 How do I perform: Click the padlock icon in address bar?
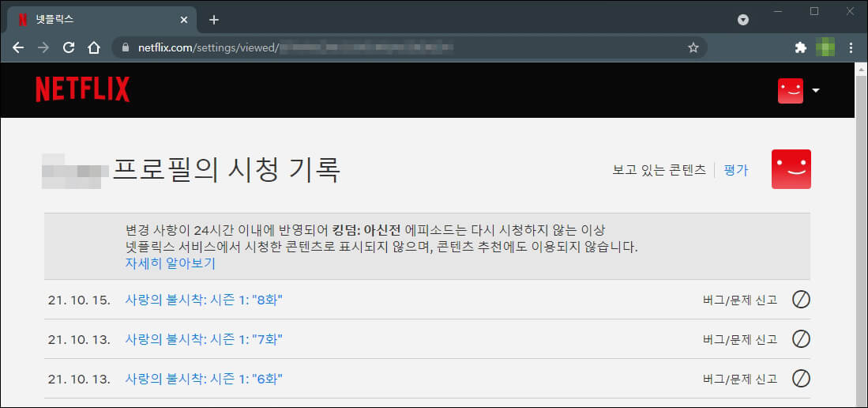125,47
